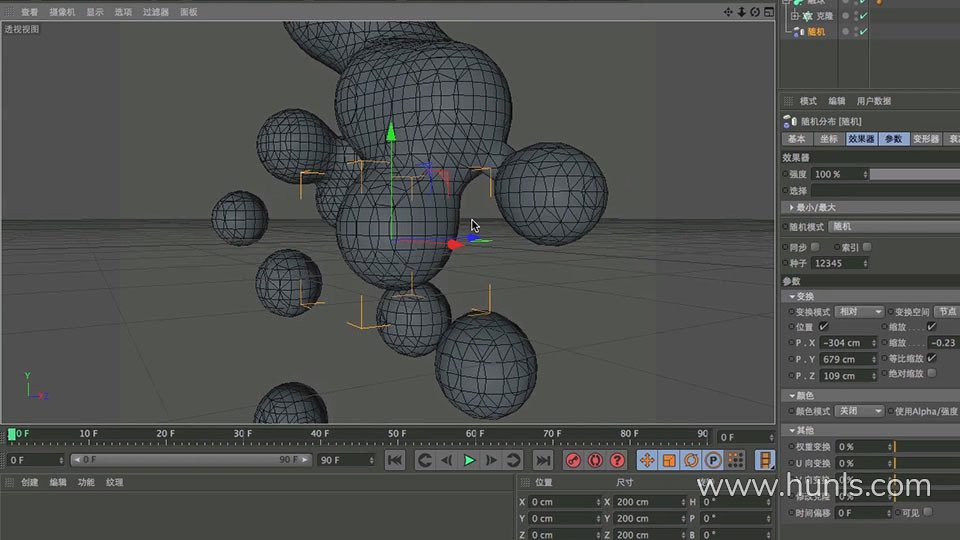The width and height of the screenshot is (960, 540).
Task: Toggle the 等比缩放 uniform scale checkbox
Action: 931,358
